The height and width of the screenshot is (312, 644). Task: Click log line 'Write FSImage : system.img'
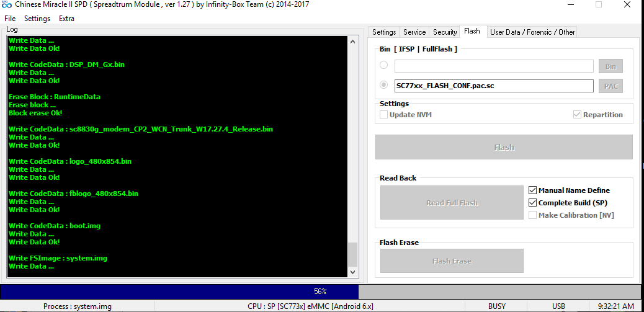(x=58, y=258)
